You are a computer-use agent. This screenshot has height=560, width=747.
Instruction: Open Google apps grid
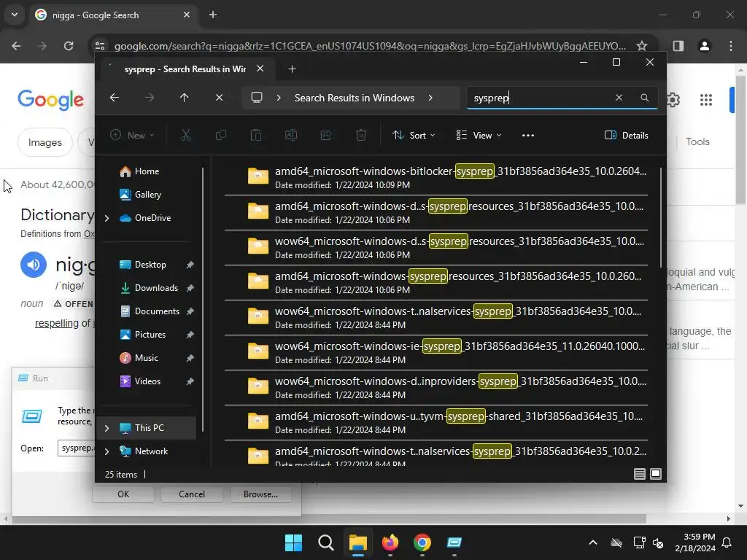[706, 99]
